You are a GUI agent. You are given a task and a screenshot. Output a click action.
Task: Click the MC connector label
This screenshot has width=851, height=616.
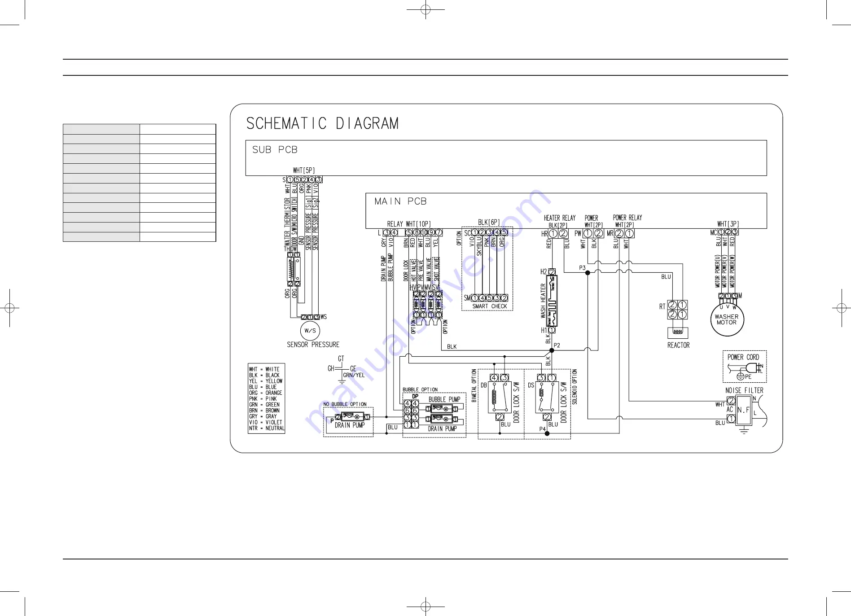(714, 232)
